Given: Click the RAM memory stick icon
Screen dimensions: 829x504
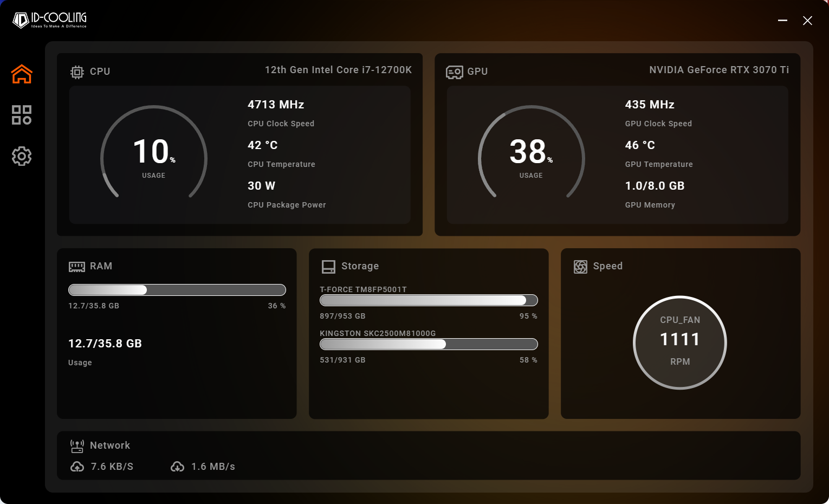Looking at the screenshot, I should tap(77, 267).
